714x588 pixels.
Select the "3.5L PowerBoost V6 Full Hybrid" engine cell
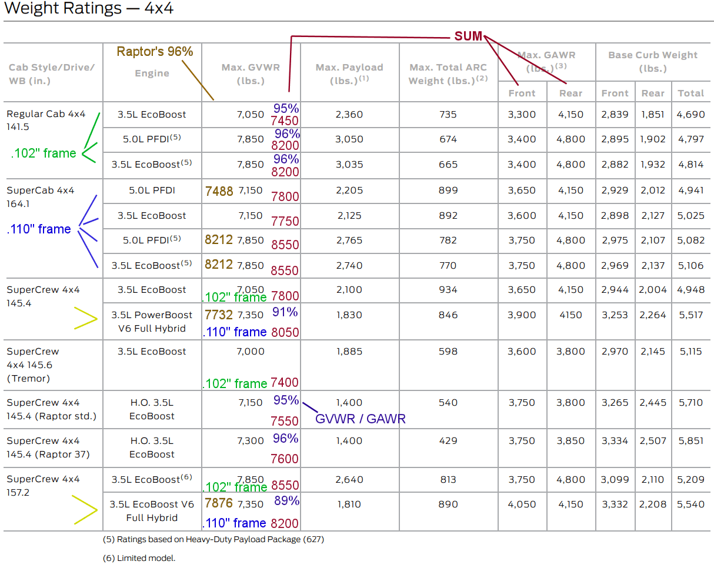point(152,322)
